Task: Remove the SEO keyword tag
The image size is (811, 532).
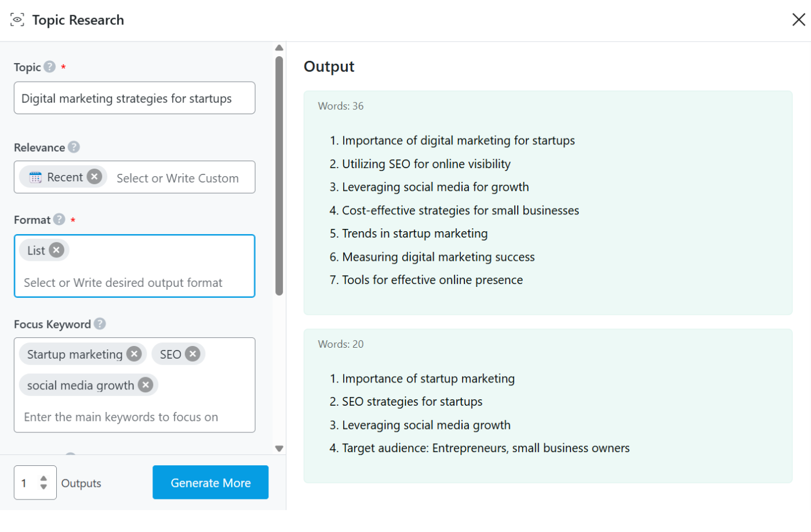Action: click(192, 354)
